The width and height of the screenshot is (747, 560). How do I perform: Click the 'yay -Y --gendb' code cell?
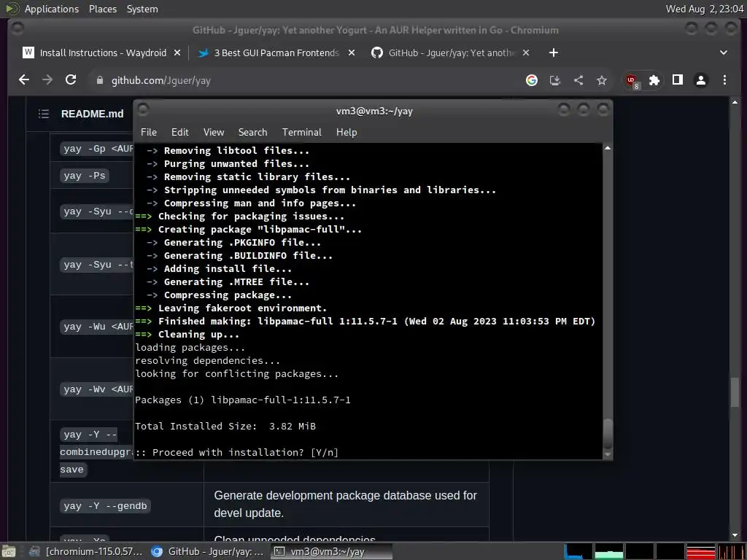coord(105,506)
